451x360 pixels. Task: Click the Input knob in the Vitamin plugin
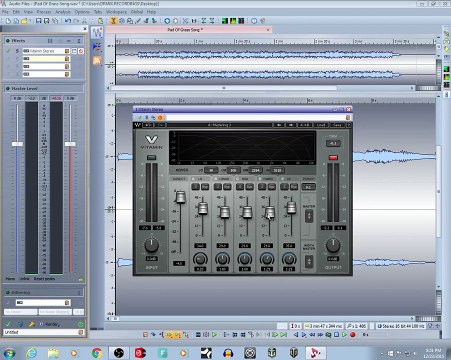coord(151,245)
